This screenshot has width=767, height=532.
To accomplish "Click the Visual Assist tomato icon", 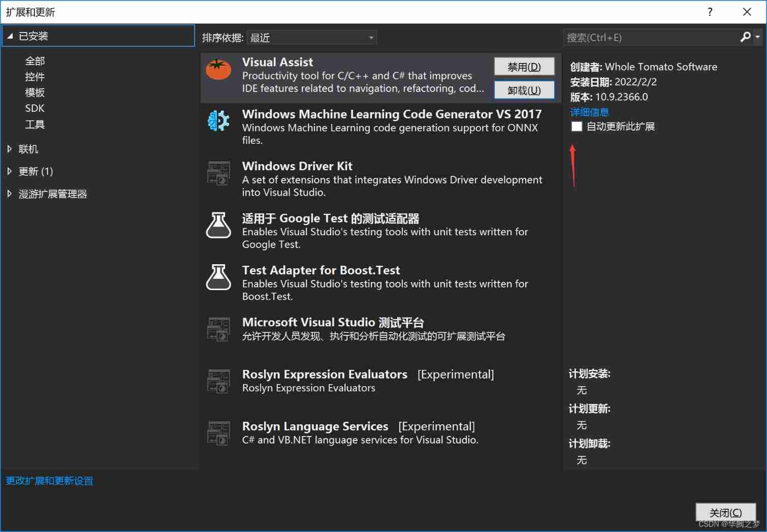I will point(218,70).
